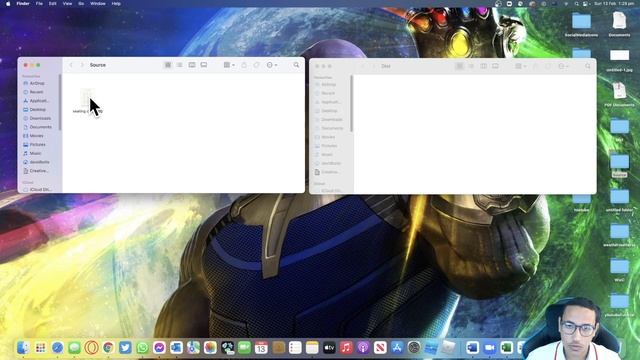Click the Tags icon in Source window
This screenshot has height=360, width=640.
(x=256, y=65)
